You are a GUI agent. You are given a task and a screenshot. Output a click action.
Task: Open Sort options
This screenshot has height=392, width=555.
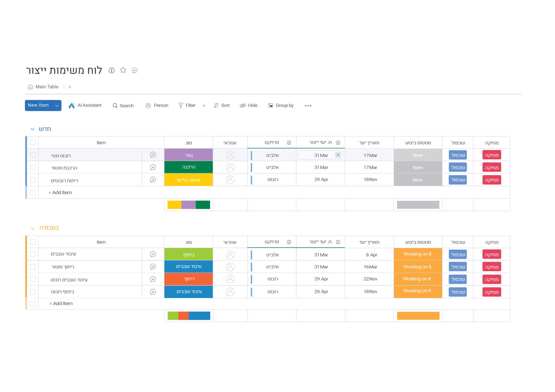[222, 106]
